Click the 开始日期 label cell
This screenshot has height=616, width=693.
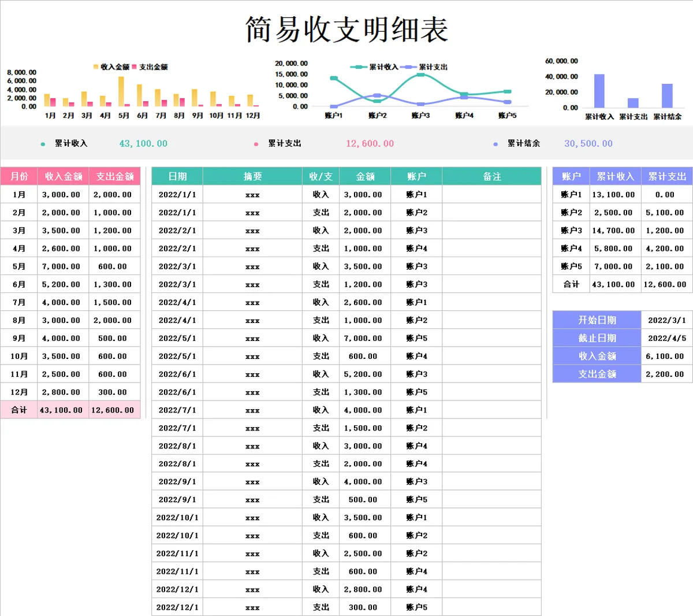[x=597, y=320]
